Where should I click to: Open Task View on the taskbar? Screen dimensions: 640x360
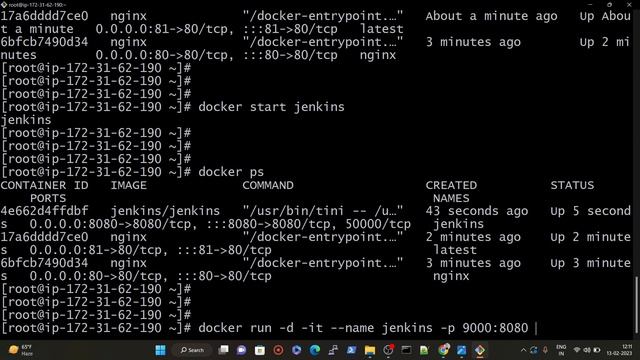pos(223,350)
